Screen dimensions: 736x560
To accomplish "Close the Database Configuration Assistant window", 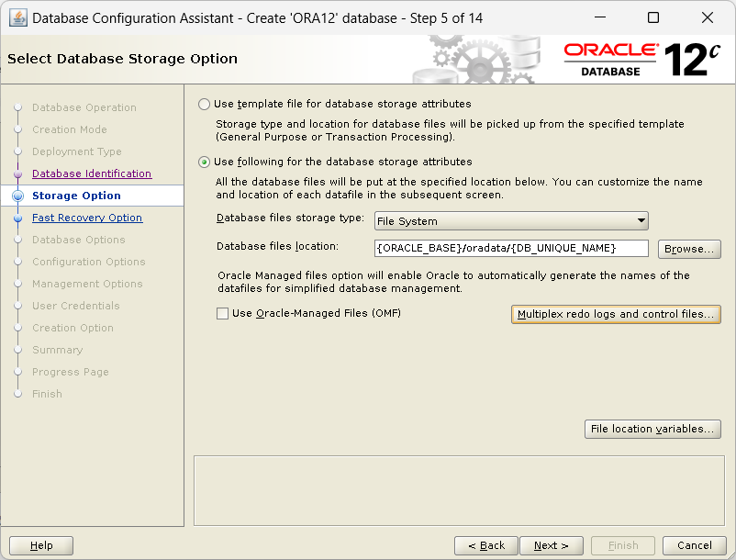I will coord(708,17).
